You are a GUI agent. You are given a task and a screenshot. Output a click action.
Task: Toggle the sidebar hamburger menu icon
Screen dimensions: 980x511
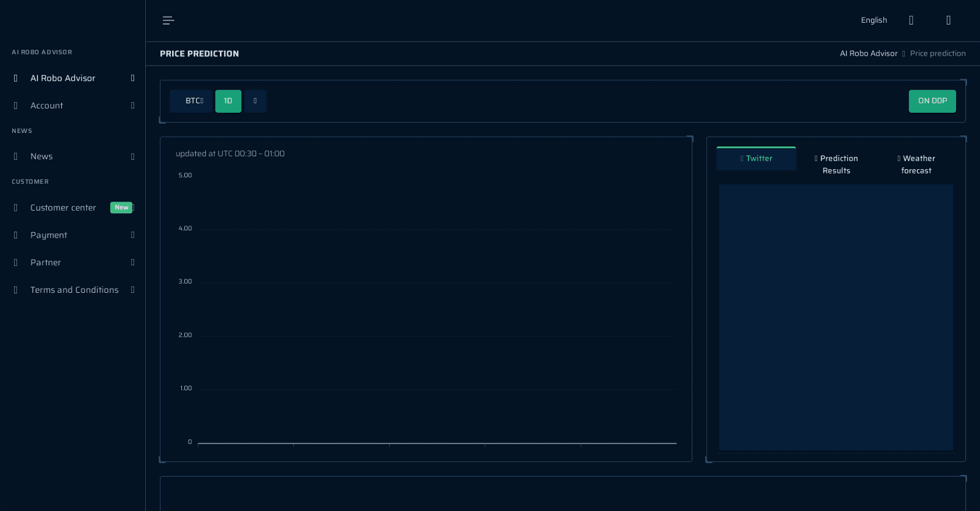click(168, 20)
